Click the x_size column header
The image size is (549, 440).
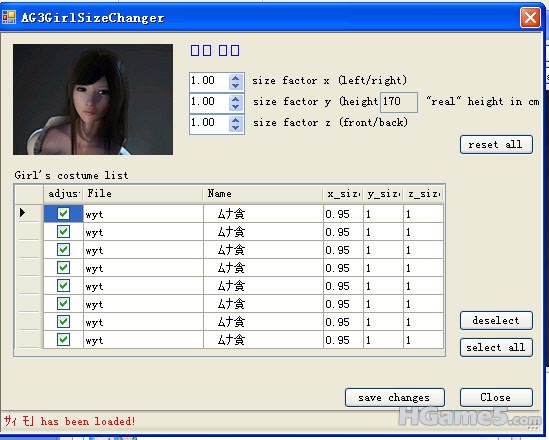coord(343,194)
